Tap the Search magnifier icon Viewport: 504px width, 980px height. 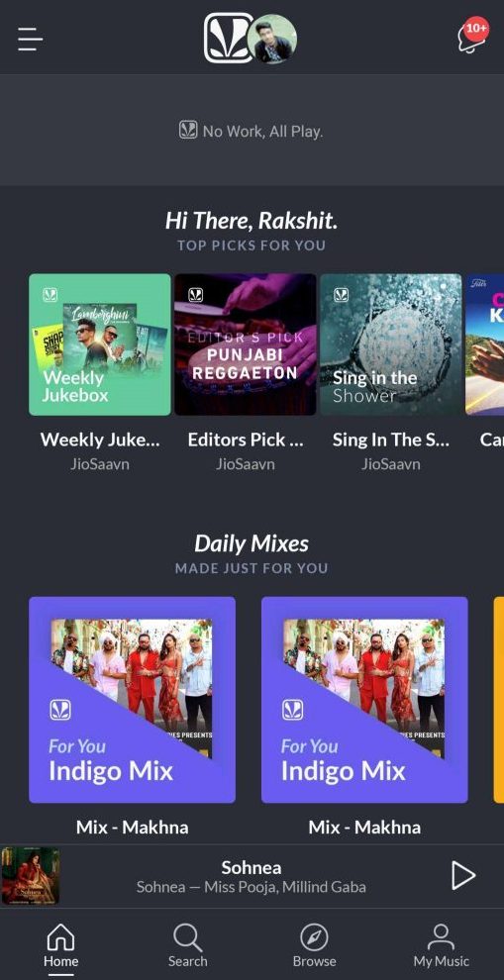187,937
